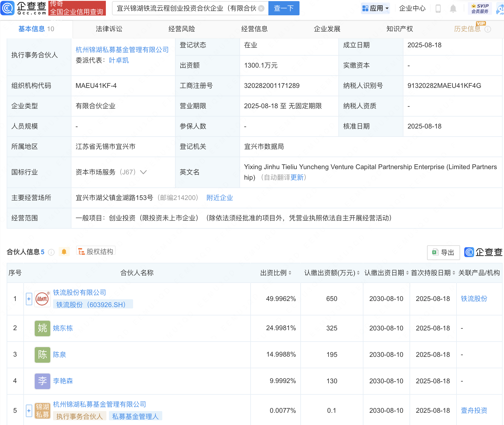Switch to 知识产权 tab

400,29
